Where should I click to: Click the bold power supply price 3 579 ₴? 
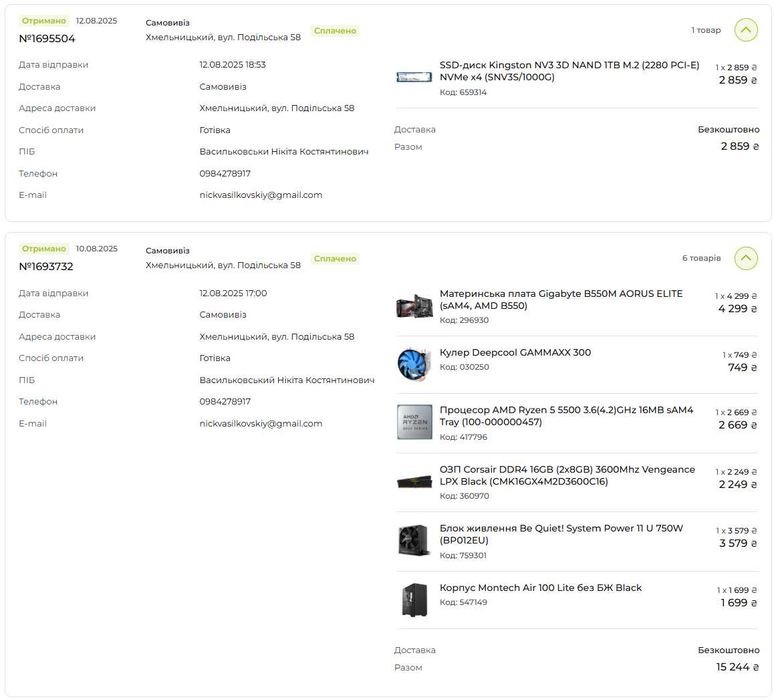click(738, 544)
